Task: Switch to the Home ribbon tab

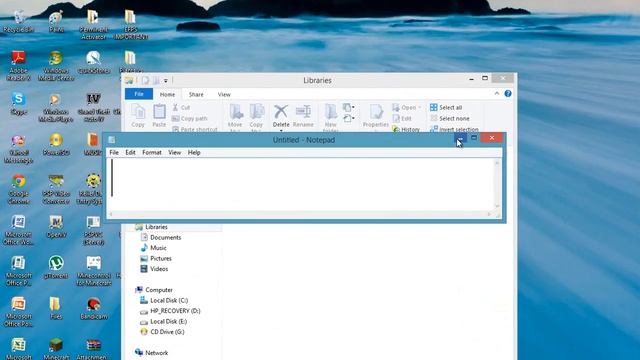Action: (167, 94)
